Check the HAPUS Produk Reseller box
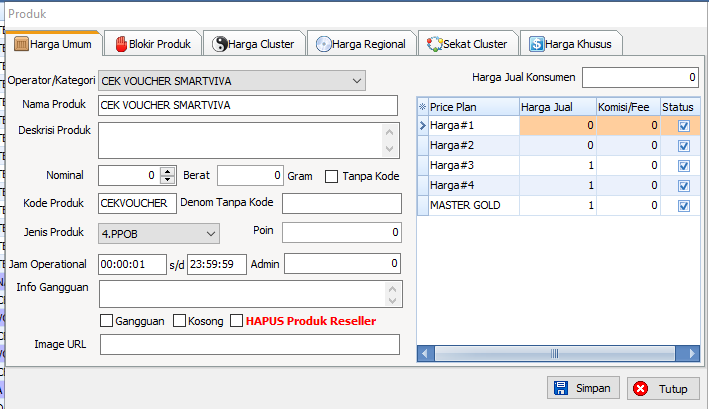Image resolution: width=709 pixels, height=409 pixels. tap(236, 321)
